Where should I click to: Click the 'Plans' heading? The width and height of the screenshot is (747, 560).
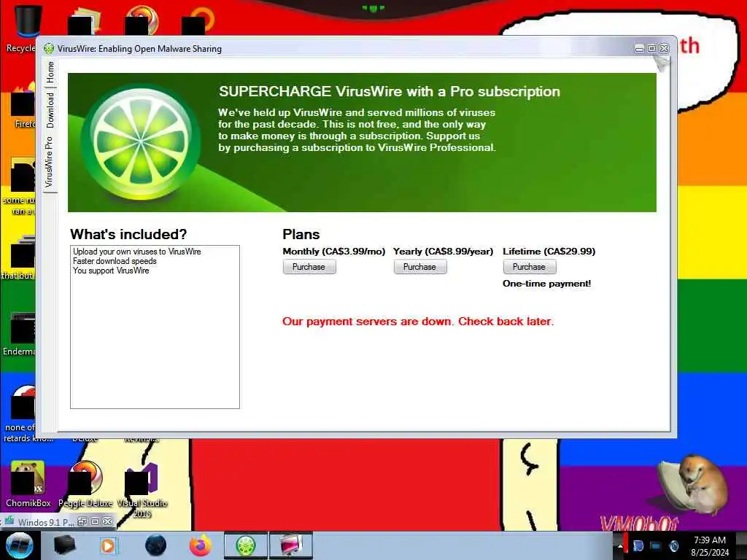(301, 234)
